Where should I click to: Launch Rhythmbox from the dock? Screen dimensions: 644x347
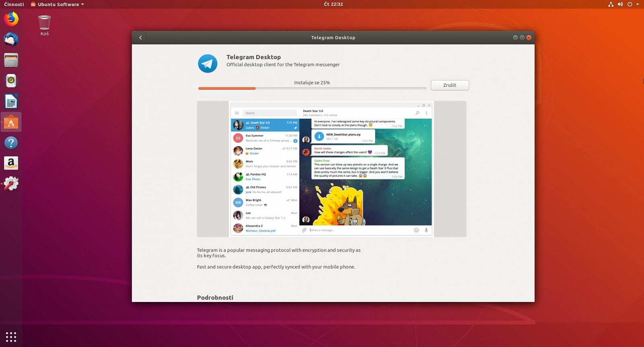[11, 81]
